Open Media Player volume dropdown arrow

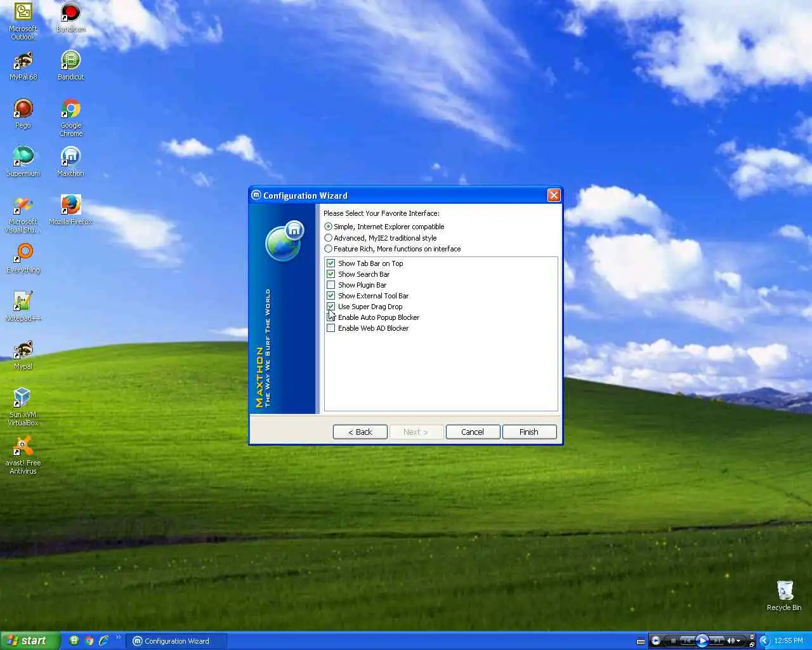coord(738,641)
